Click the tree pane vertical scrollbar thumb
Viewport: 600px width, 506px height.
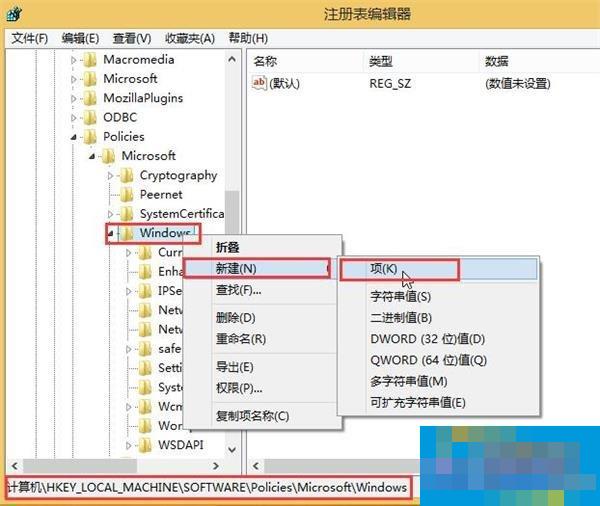tap(232, 213)
